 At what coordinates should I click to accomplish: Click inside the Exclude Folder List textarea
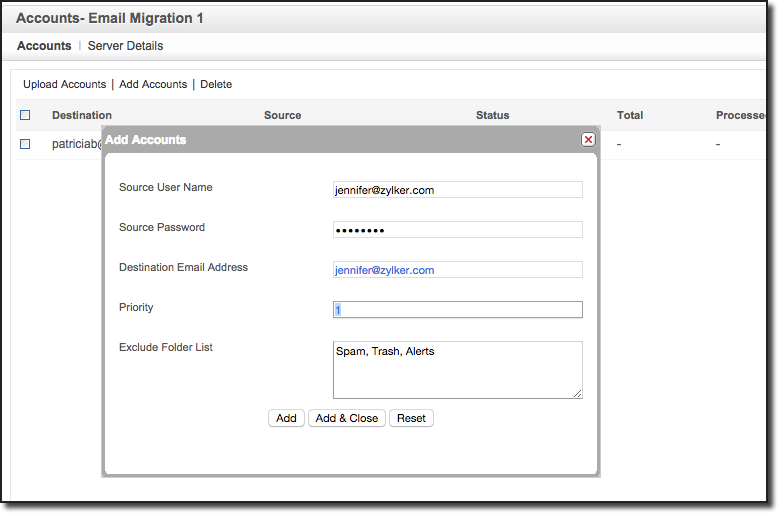(457, 370)
